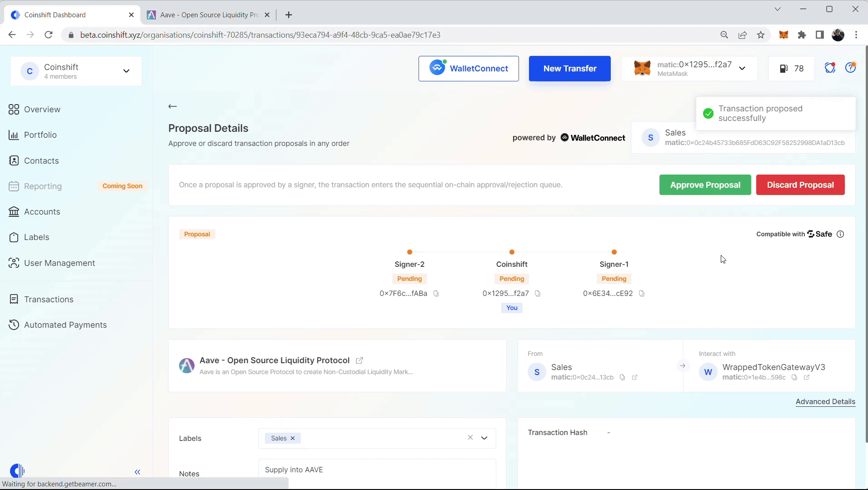868x490 pixels.
Task: Click the gas price indicator showing 78
Action: coord(791,69)
